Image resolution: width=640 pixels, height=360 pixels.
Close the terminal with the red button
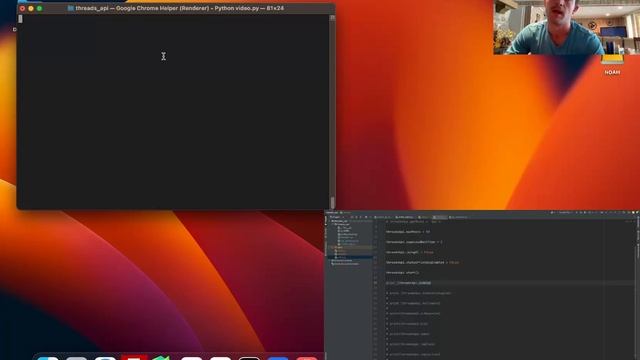[x=22, y=8]
